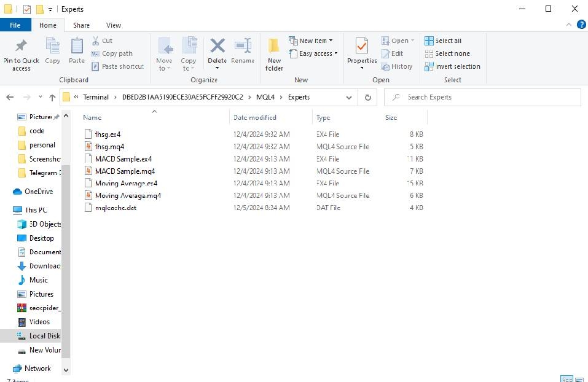Click the refresh icon beside the address bar

(368, 98)
